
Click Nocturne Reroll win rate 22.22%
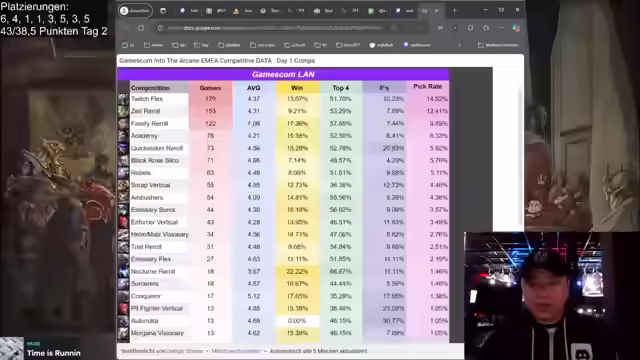pos(297,271)
